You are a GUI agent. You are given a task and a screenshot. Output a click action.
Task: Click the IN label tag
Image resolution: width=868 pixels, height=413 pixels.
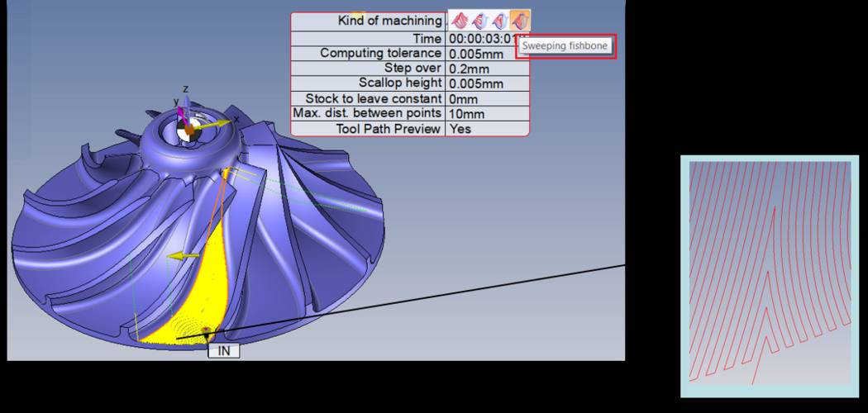click(x=223, y=350)
